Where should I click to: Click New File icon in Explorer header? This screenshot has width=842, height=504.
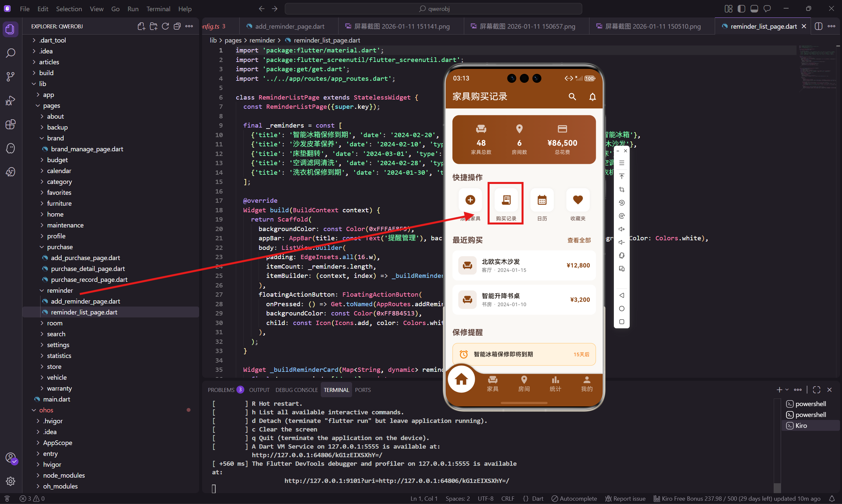pyautogui.click(x=141, y=26)
